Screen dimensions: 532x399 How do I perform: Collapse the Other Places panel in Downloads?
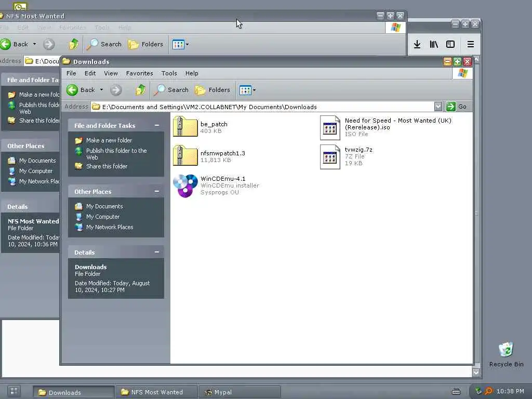157,191
